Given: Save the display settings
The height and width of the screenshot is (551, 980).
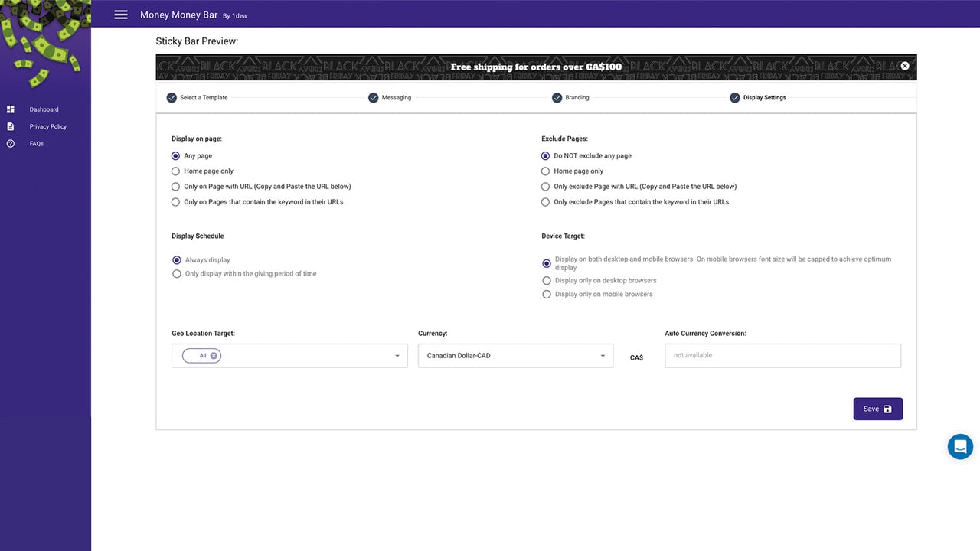Looking at the screenshot, I should pyautogui.click(x=878, y=409).
